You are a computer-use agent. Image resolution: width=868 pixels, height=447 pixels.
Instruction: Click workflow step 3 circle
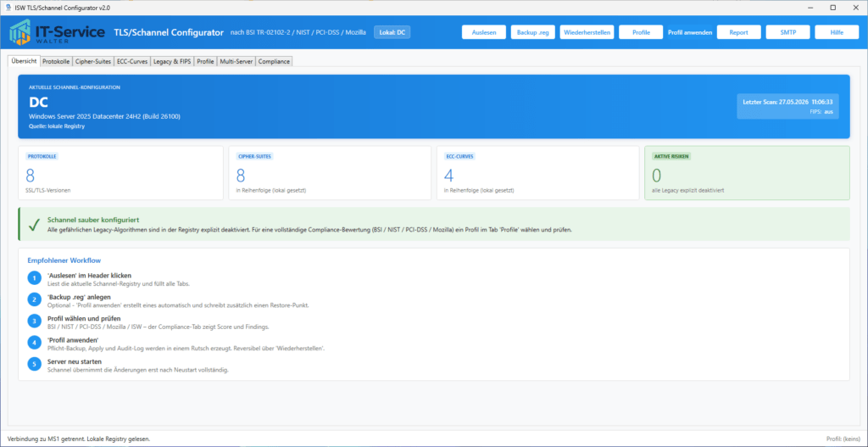pyautogui.click(x=34, y=321)
